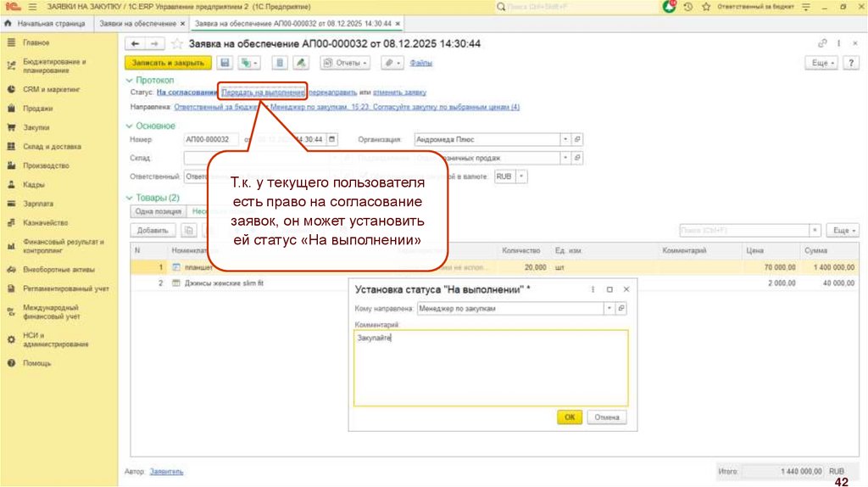Go back with the left arrow

135,44
